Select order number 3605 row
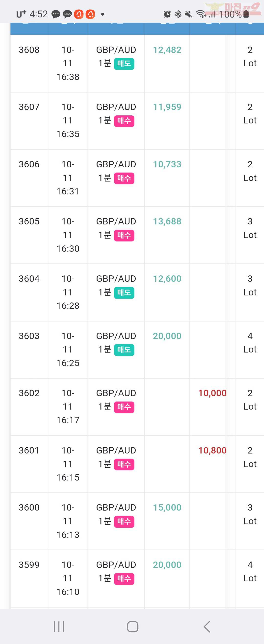 click(x=137, y=235)
